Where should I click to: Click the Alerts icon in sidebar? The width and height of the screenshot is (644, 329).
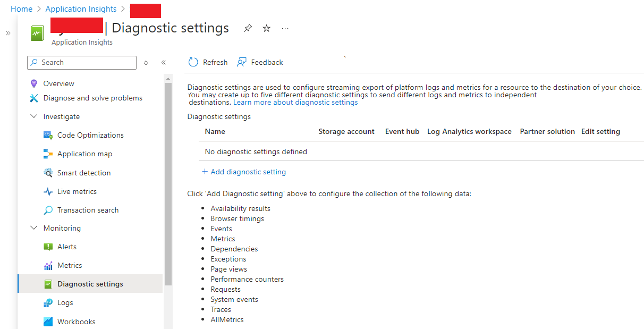(x=48, y=247)
